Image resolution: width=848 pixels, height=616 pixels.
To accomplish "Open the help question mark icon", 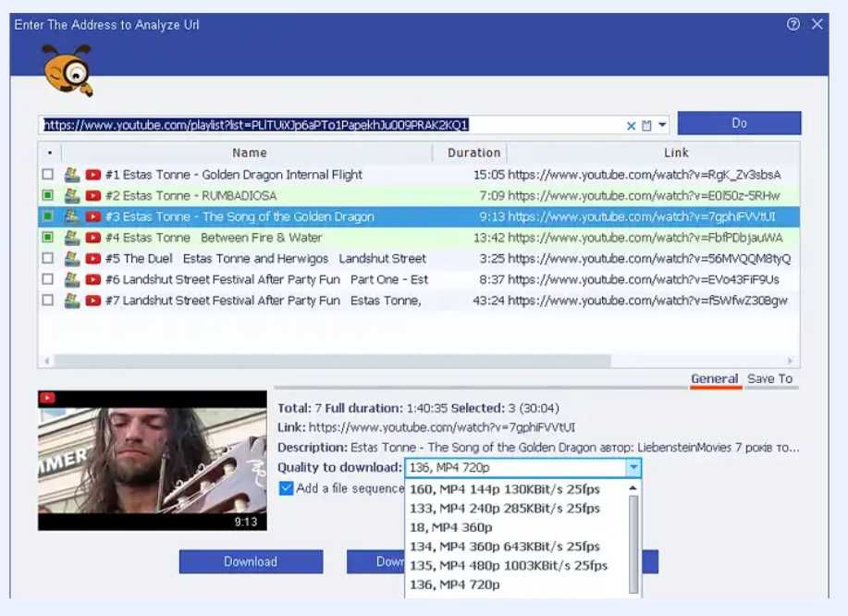I will 793,24.
